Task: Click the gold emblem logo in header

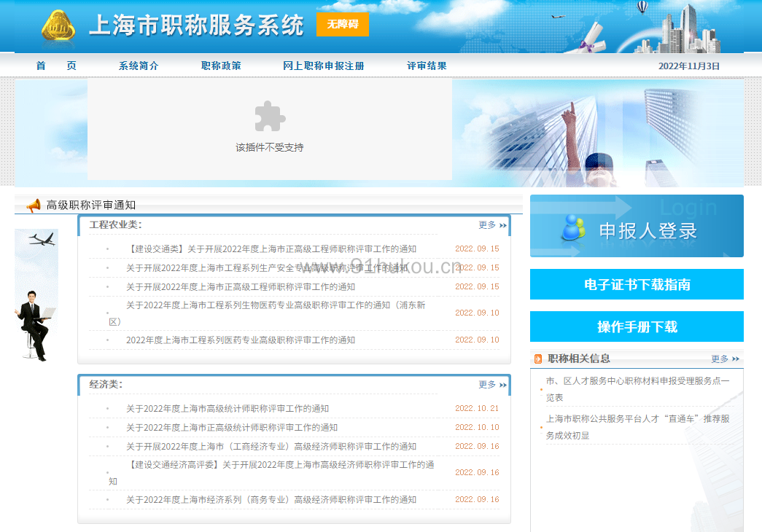Action: pyautogui.click(x=59, y=26)
